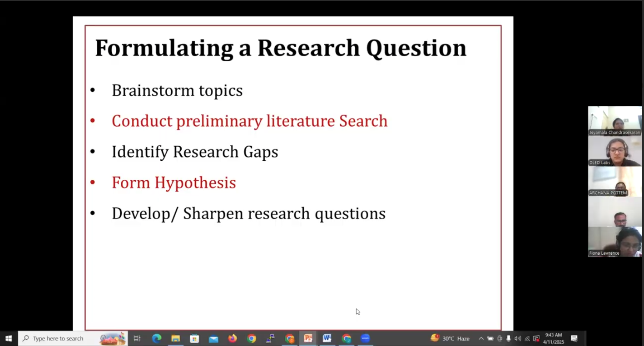644x346 pixels.
Task: Open Task View from the taskbar
Action: click(137, 338)
